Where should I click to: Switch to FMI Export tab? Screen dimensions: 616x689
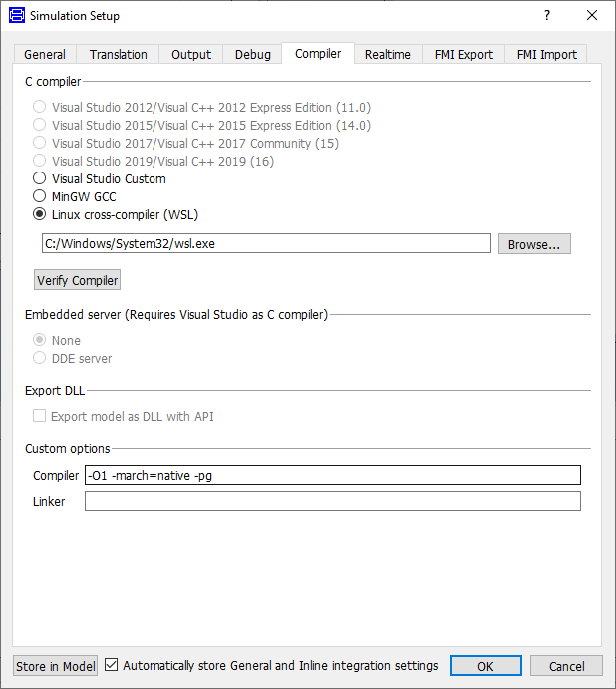[x=463, y=55]
